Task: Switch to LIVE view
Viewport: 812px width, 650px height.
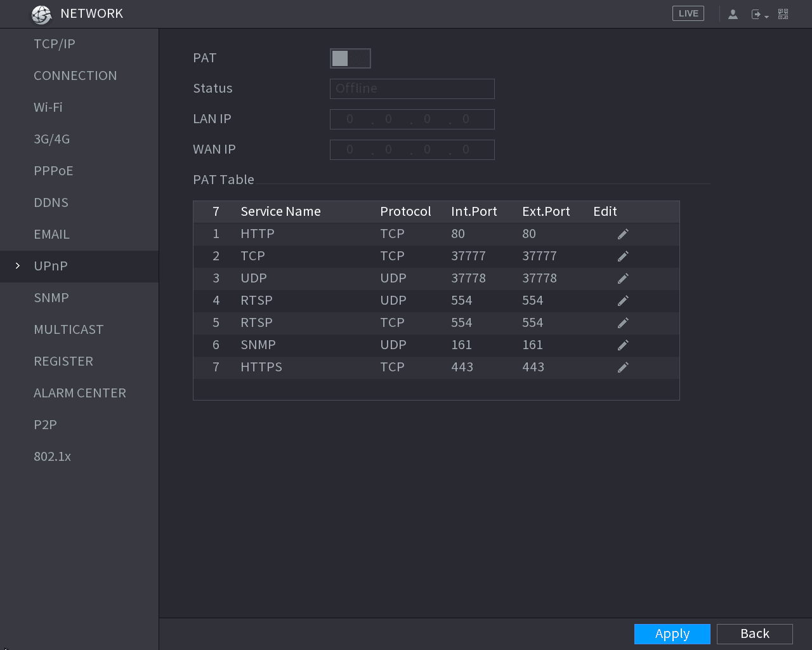Action: (688, 13)
